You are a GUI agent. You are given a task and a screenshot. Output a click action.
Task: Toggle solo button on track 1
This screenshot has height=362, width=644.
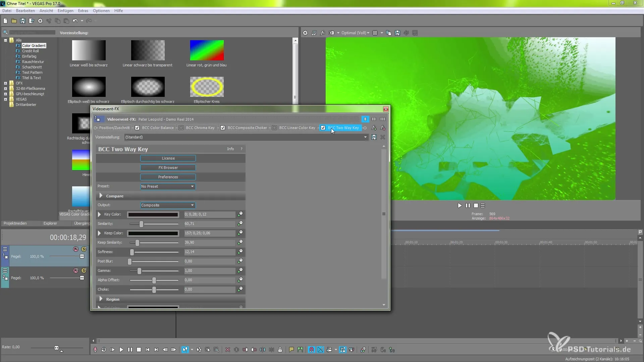point(84,249)
